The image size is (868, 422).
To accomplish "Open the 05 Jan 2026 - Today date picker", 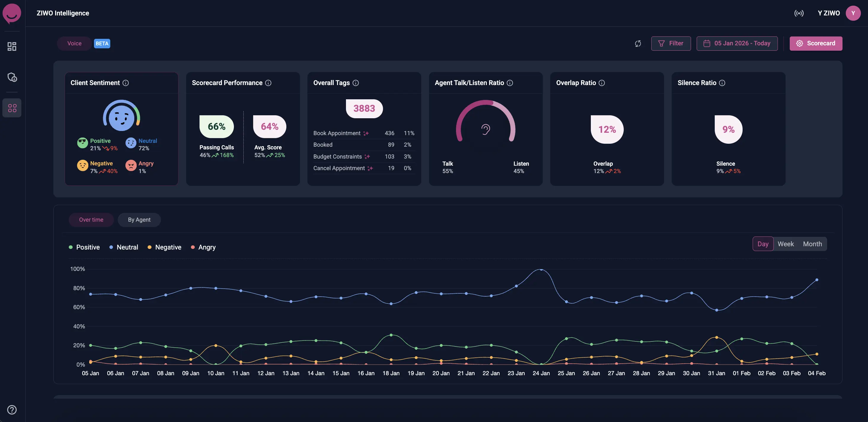I will point(737,44).
